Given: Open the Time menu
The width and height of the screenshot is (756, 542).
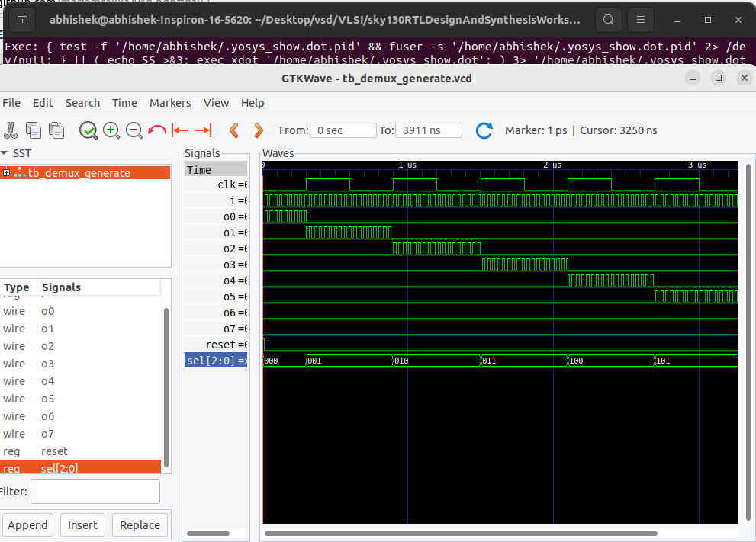Looking at the screenshot, I should 125,102.
